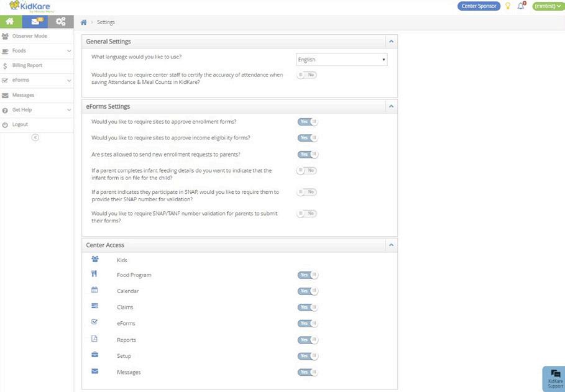Click Logout in the sidebar
The height and width of the screenshot is (392, 565).
point(21,124)
